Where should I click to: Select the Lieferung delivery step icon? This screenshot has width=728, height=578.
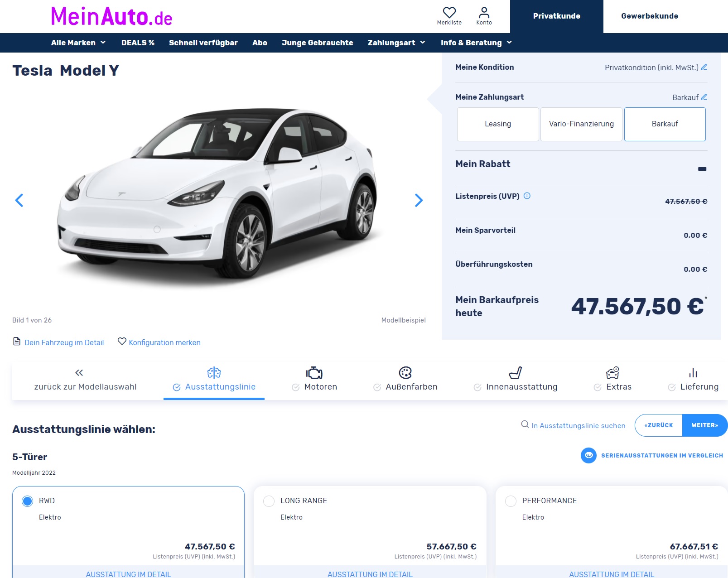(x=694, y=372)
